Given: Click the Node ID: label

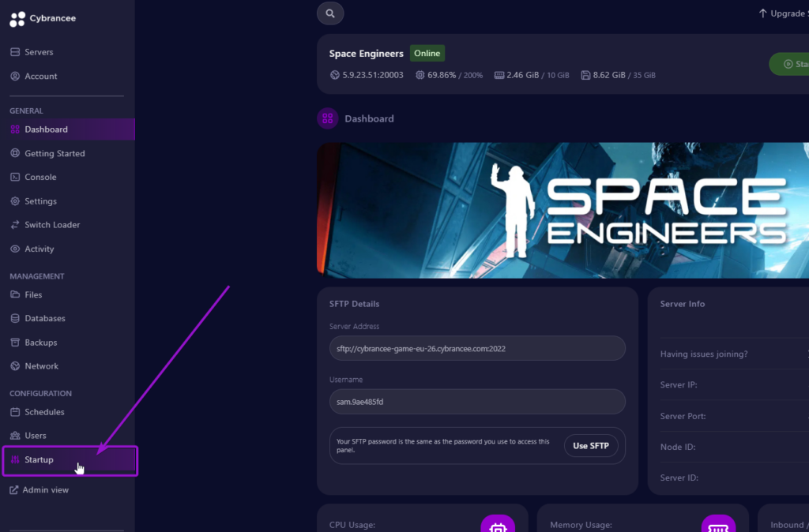Looking at the screenshot, I should (x=677, y=447).
